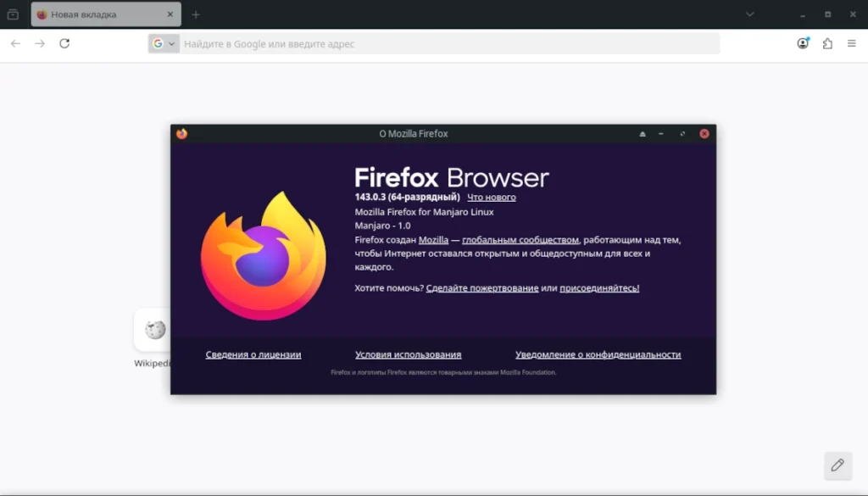
Task: Open Условия использования link
Action: (x=408, y=354)
